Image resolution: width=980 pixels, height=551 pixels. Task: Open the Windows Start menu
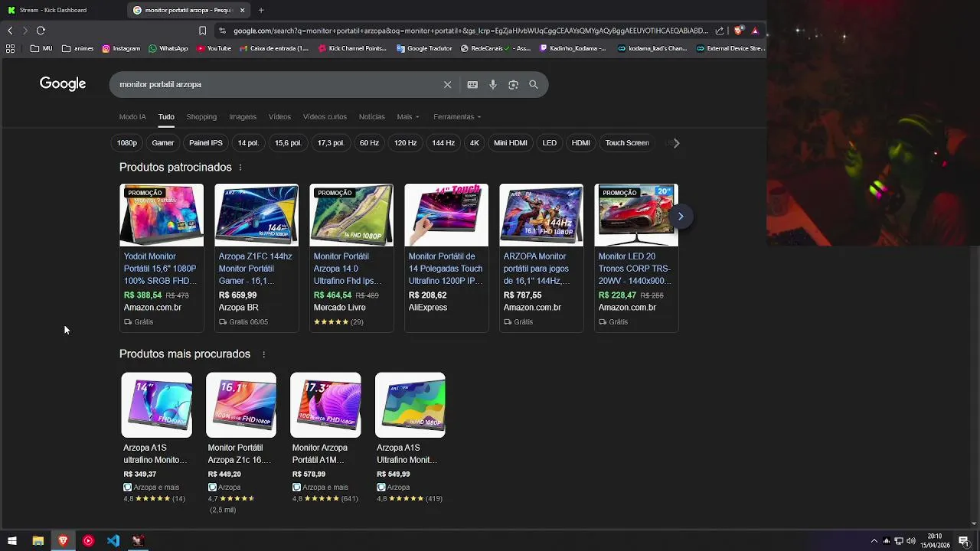[11, 541]
